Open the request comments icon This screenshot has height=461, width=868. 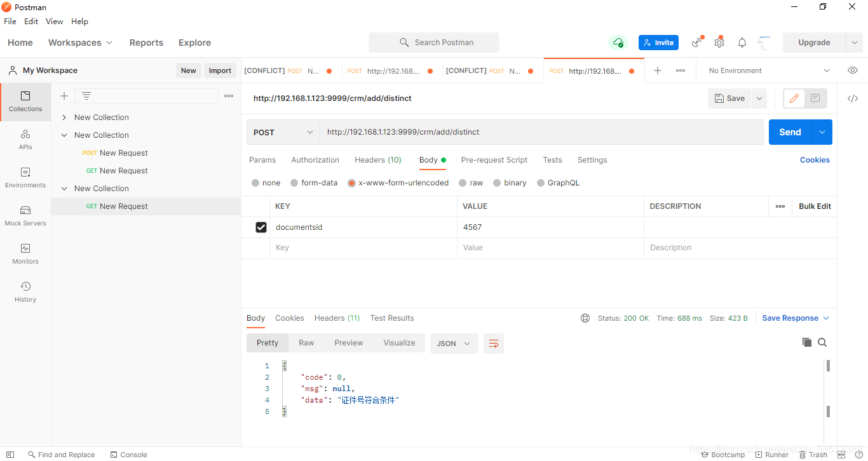pos(815,98)
